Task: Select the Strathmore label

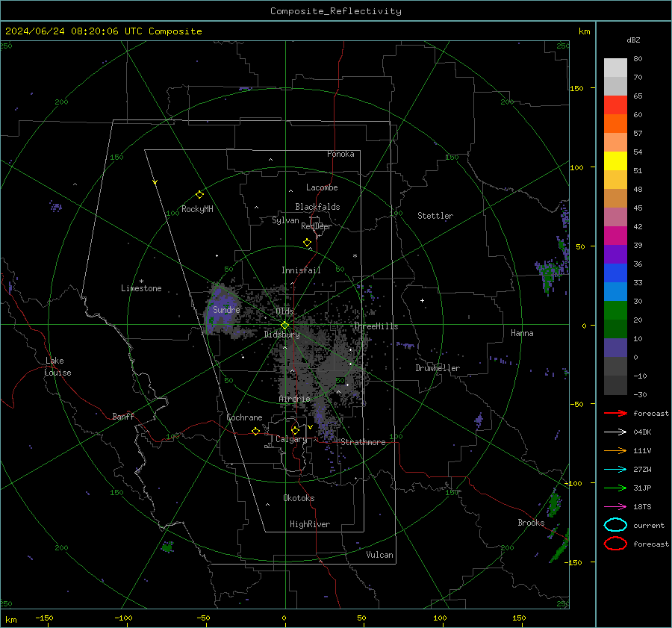Action: point(363,442)
